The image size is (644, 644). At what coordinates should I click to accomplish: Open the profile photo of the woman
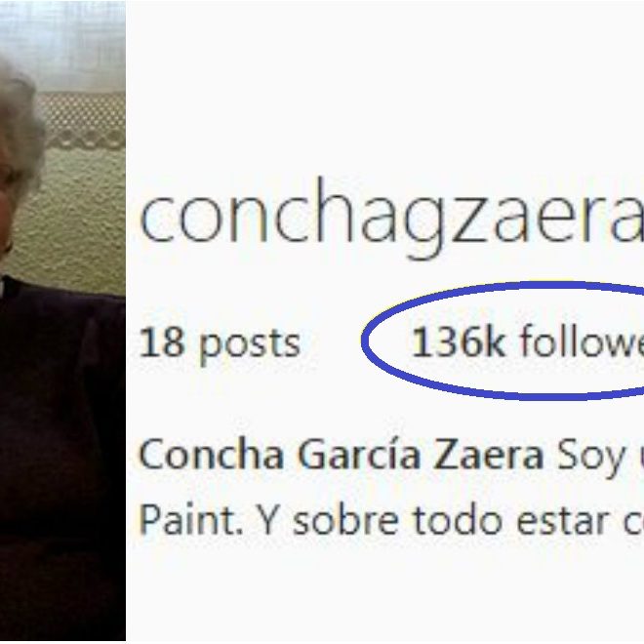coord(62,320)
